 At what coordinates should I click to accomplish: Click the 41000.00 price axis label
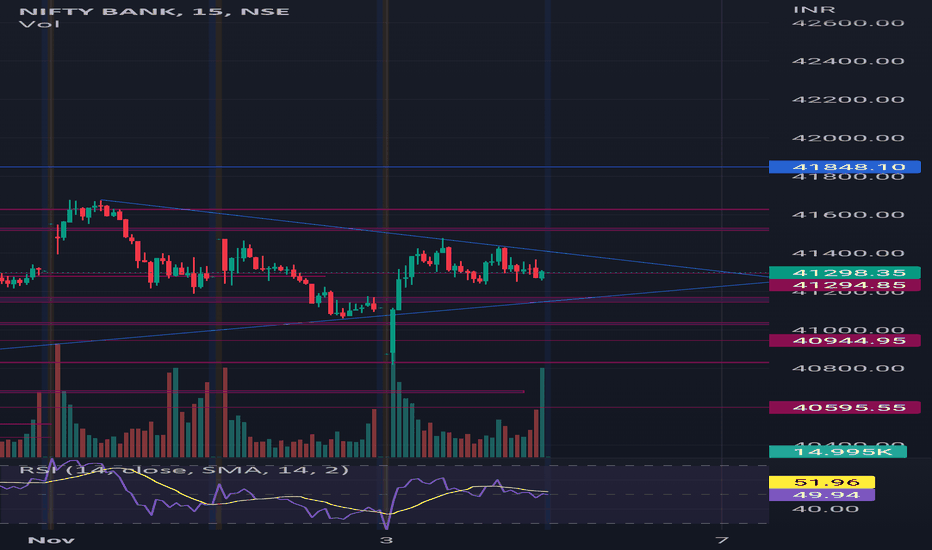(848, 329)
